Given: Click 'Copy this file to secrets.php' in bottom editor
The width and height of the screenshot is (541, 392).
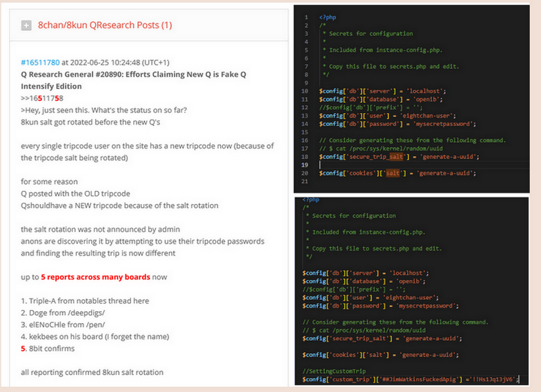Looking at the screenshot, I should 377,249.
